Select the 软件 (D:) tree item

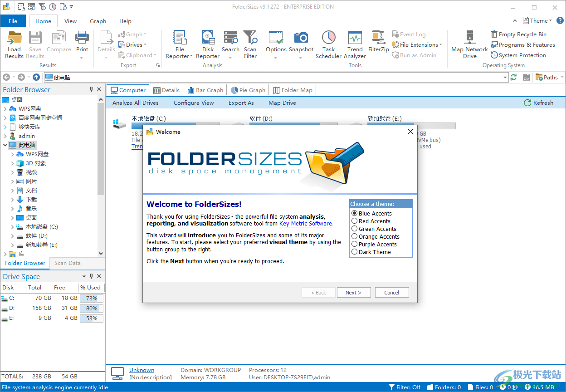point(37,236)
